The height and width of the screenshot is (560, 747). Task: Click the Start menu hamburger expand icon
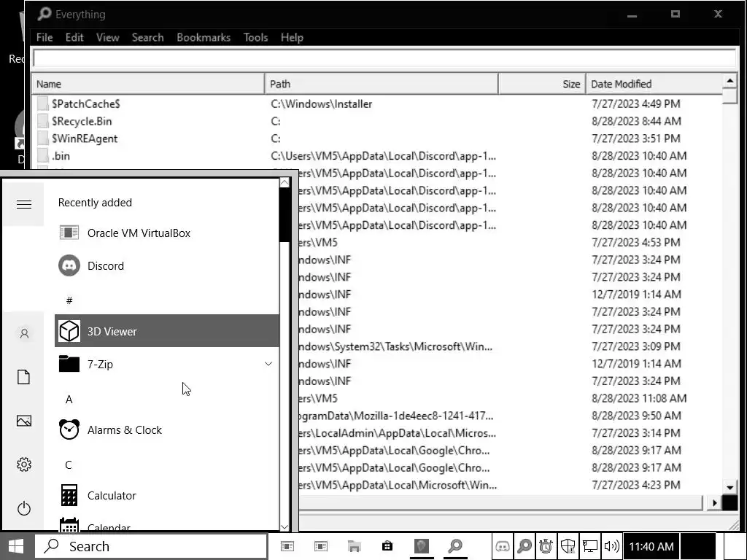(x=24, y=204)
